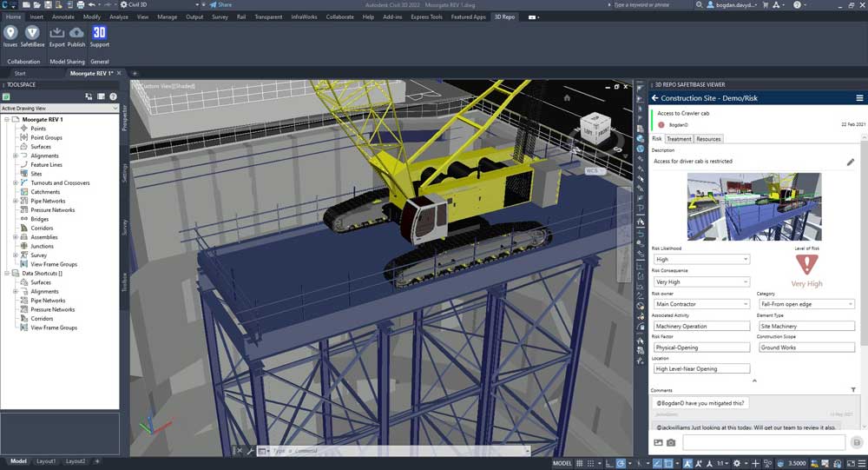Click the comment text input field

pos(764,442)
